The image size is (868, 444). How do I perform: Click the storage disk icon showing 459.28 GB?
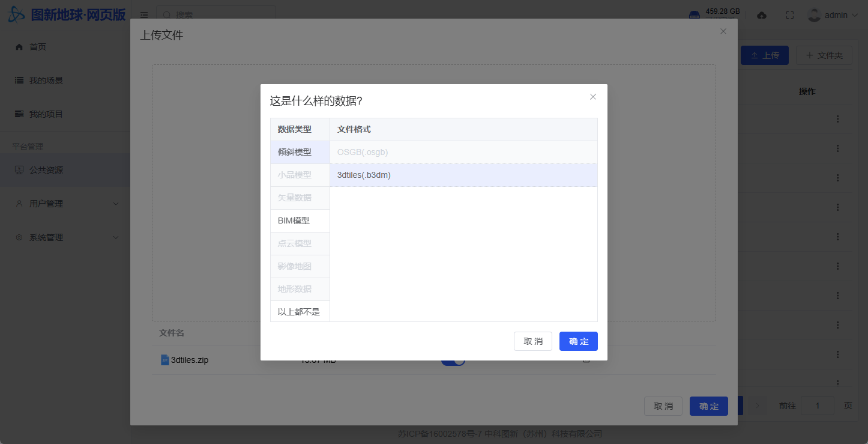pyautogui.click(x=694, y=14)
